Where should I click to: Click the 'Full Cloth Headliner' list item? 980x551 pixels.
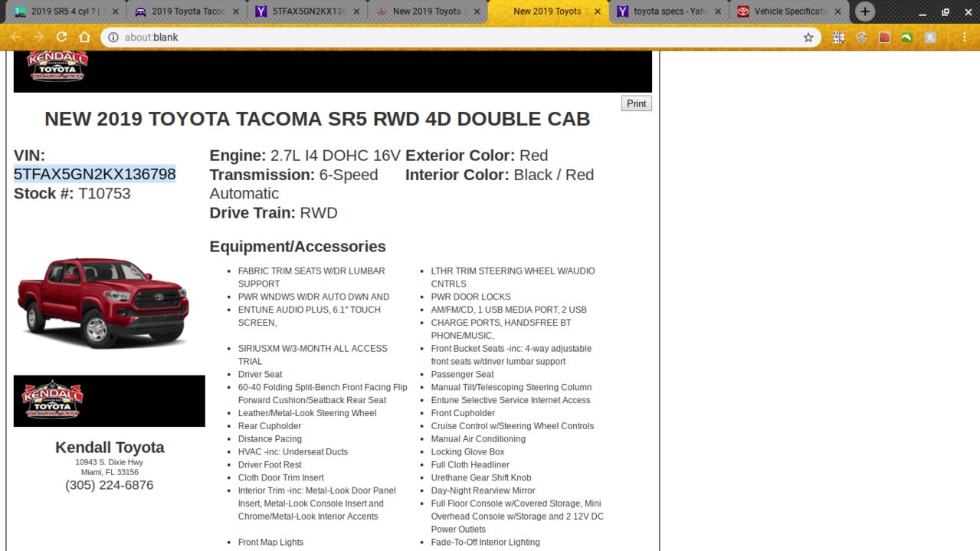[470, 465]
